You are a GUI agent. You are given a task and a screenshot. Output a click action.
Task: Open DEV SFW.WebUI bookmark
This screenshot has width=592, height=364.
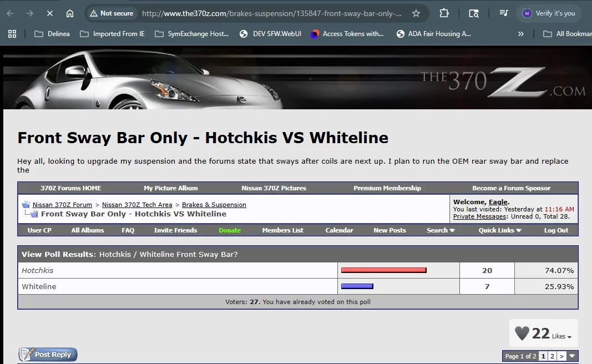[x=270, y=34]
